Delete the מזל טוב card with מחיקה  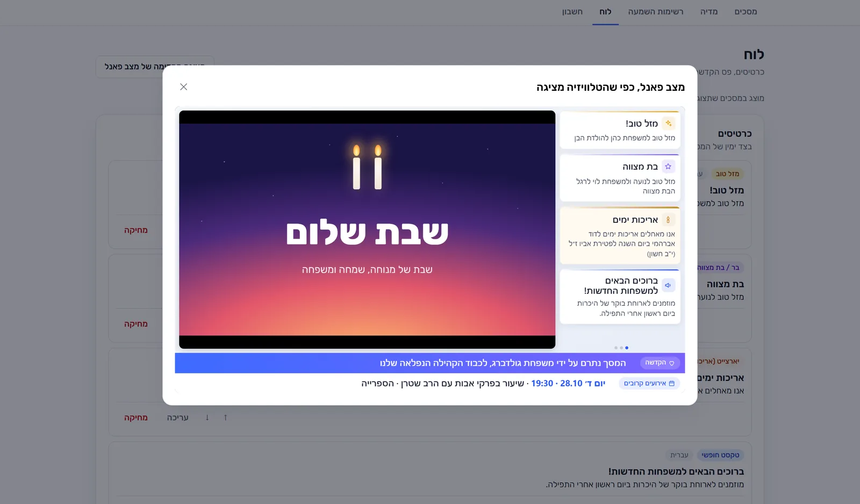(x=136, y=230)
